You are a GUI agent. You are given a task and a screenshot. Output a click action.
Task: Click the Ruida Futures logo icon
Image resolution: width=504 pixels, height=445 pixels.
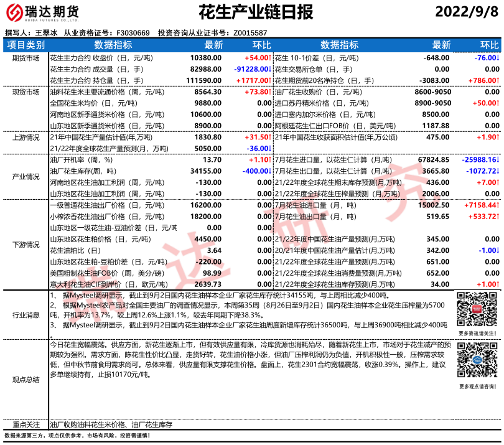coord(15,14)
